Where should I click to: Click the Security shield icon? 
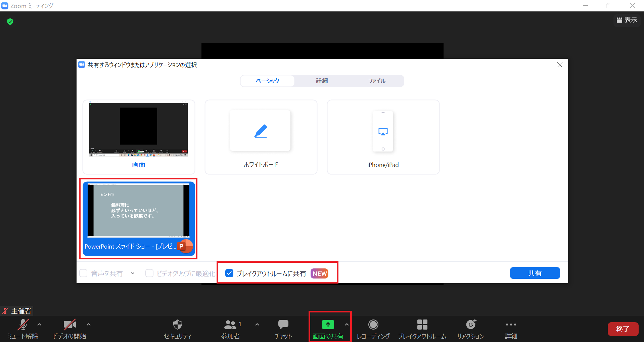[177, 325]
